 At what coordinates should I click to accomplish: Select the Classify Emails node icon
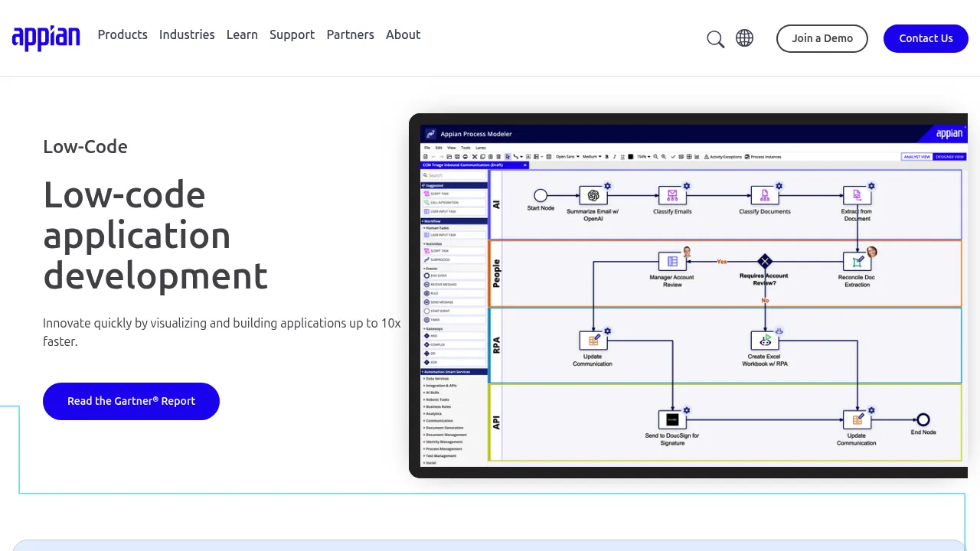[672, 195]
